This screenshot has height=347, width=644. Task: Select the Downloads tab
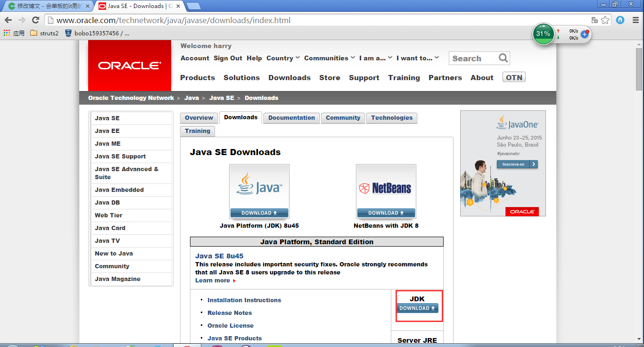point(240,117)
